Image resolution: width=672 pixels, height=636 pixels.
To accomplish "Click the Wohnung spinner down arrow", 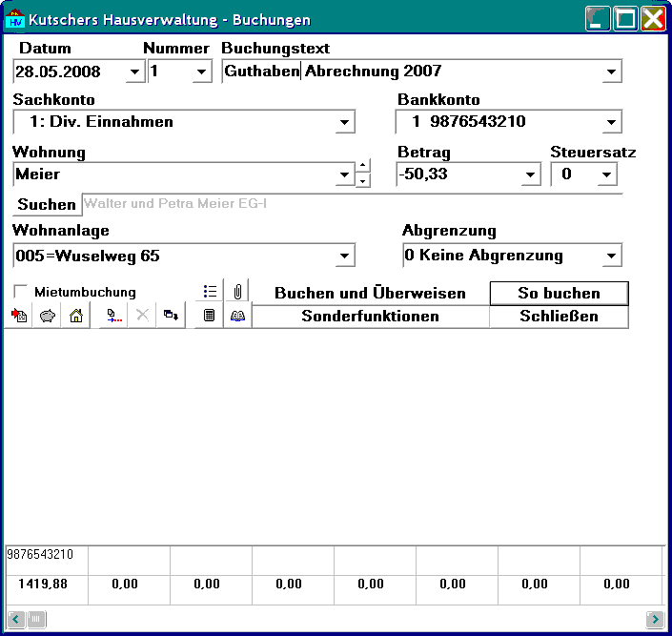I will (x=363, y=181).
